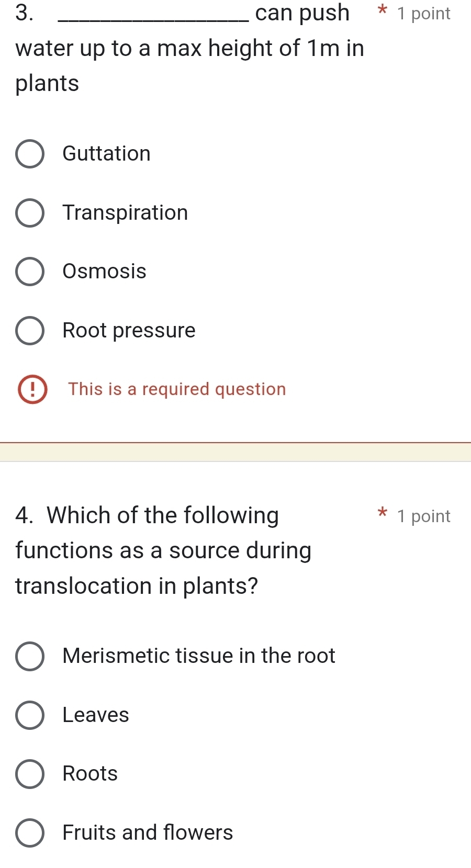Select Fruits and flowers option
The width and height of the screenshot is (471, 868).
click(x=30, y=832)
